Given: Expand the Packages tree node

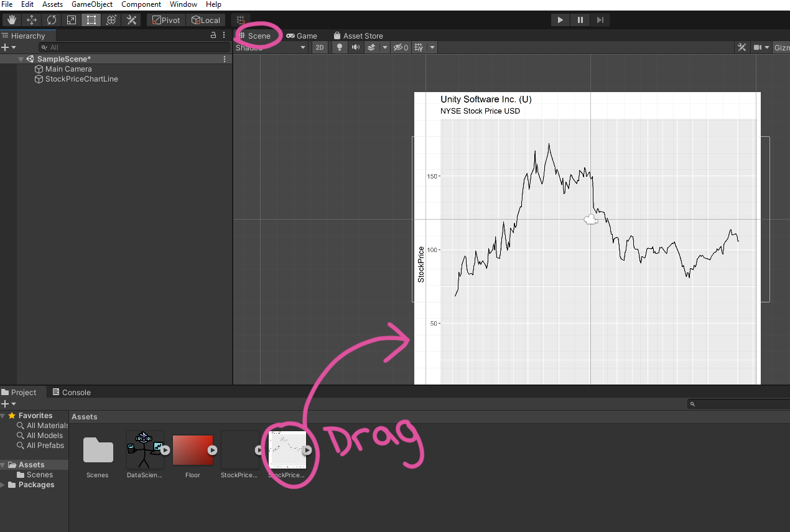Looking at the screenshot, I should coord(3,485).
